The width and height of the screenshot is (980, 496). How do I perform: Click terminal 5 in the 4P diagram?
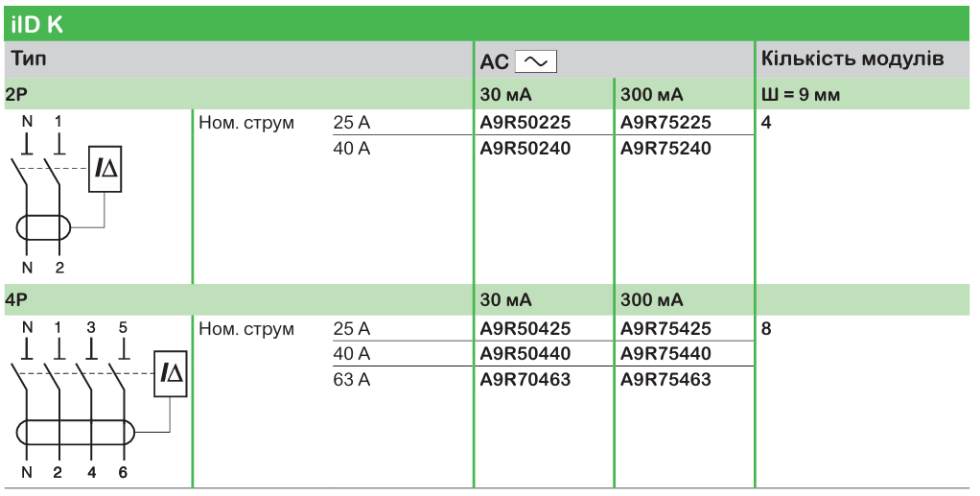tap(123, 327)
